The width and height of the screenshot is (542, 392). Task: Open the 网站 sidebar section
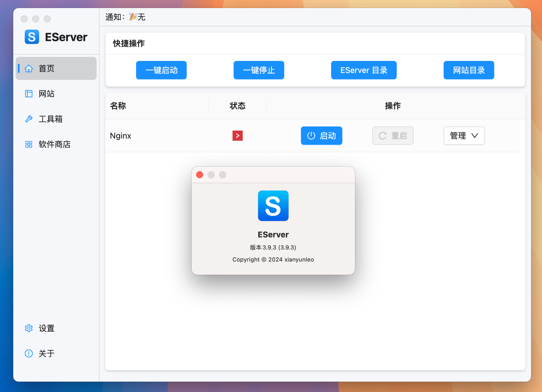[56, 94]
